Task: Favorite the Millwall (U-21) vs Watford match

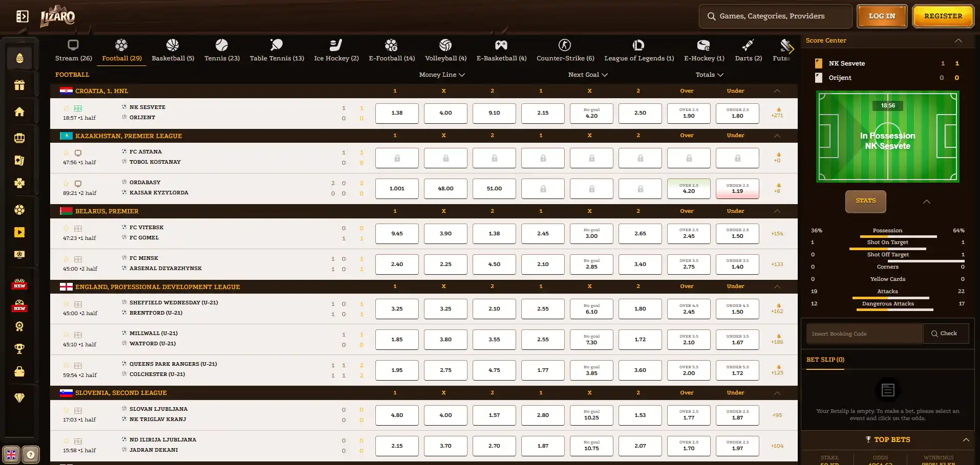Action: tap(66, 335)
